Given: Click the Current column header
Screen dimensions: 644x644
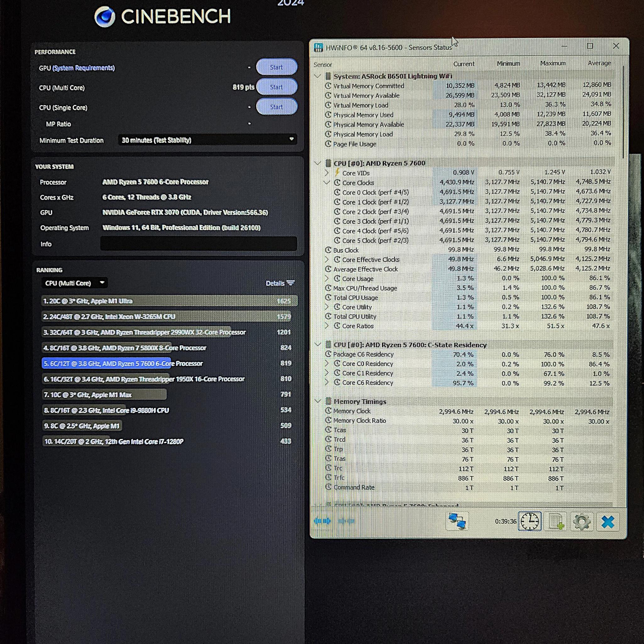Looking at the screenshot, I should 464,64.
